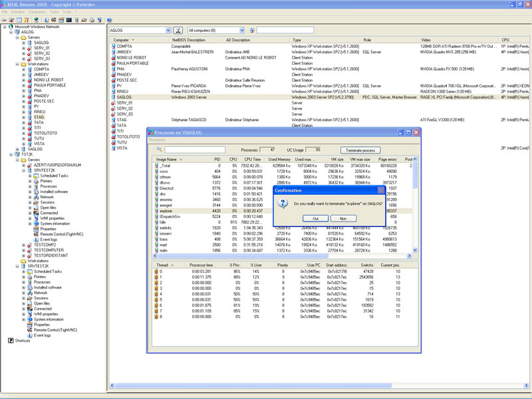Select the JMBDEV row in computer list
532x399 pixels.
[x=319, y=52]
